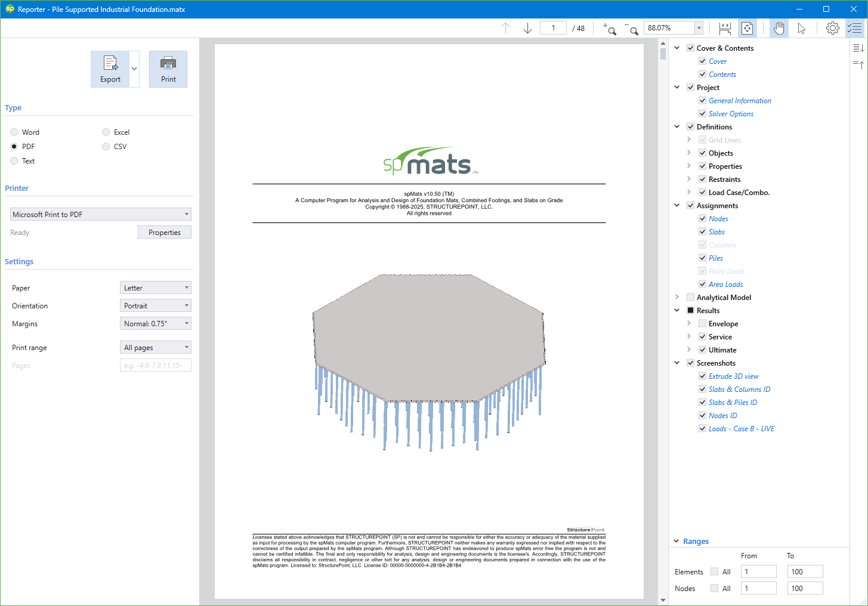Select the Word export type
868x606 pixels.
click(14, 132)
